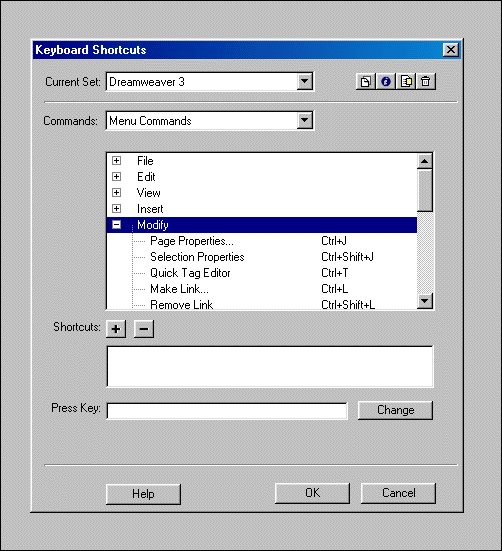This screenshot has height=551, width=502.
Task: Expand the File menu tree node
Action: coord(117,161)
